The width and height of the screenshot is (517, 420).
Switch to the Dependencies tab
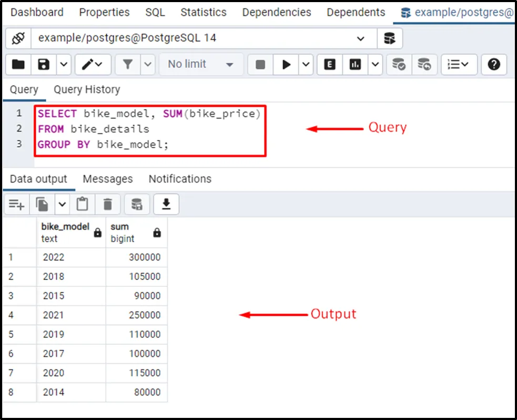tap(277, 12)
